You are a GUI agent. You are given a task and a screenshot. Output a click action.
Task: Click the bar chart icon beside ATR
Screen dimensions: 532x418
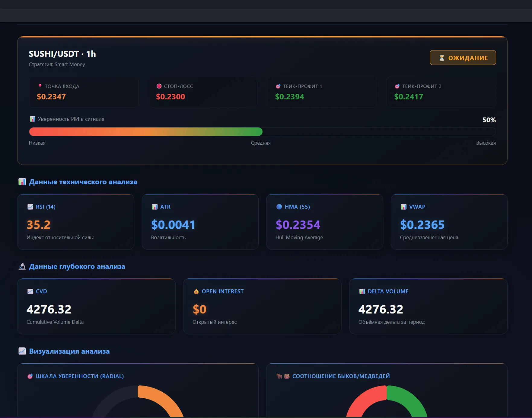point(155,207)
